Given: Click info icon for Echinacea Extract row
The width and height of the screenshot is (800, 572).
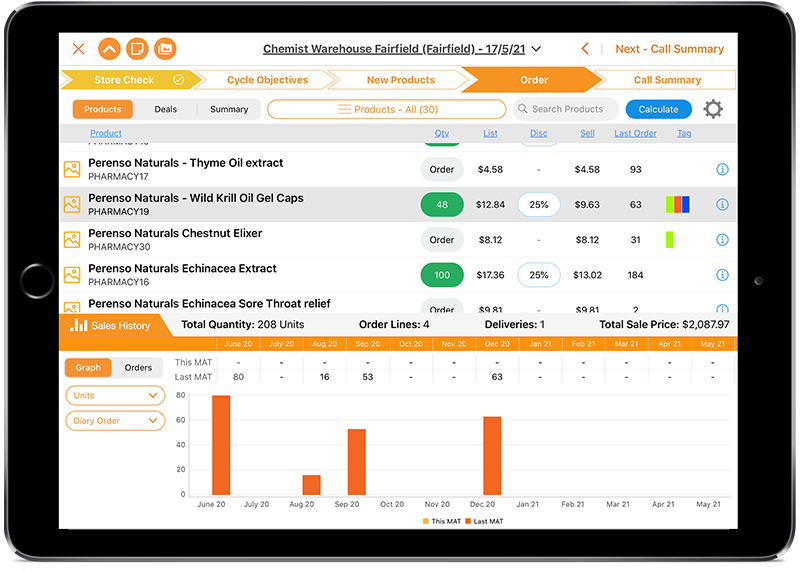Looking at the screenshot, I should point(722,275).
